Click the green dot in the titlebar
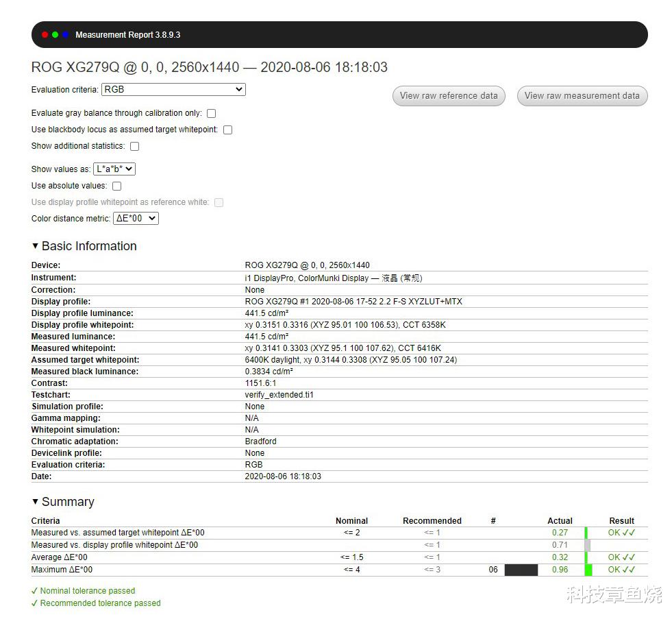Screen dimensions: 672x617 [x=54, y=34]
